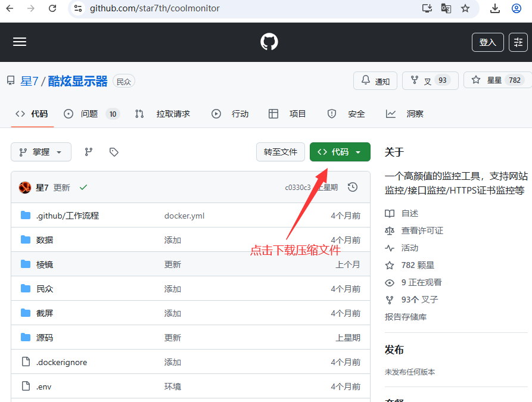
Task: Open the 星7 author avatar in commit row
Action: coord(25,187)
